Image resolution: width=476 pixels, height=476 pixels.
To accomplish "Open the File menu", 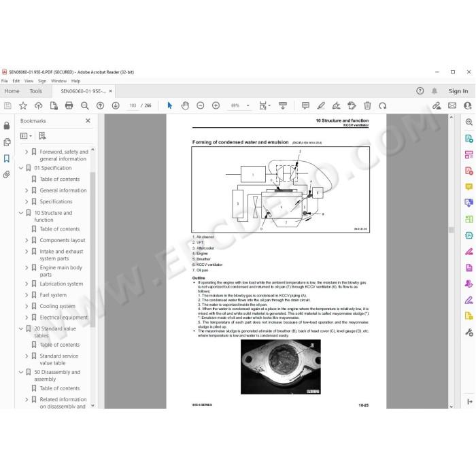I will [x=5, y=81].
